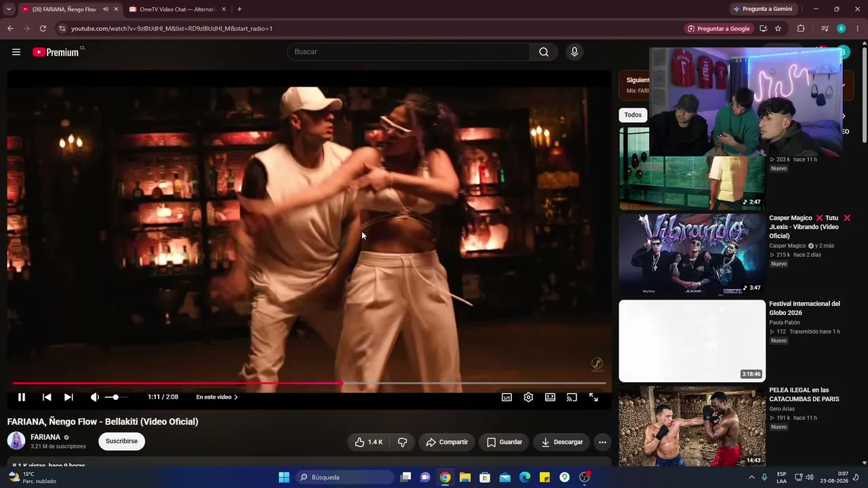Enter full screen mode

[593, 397]
